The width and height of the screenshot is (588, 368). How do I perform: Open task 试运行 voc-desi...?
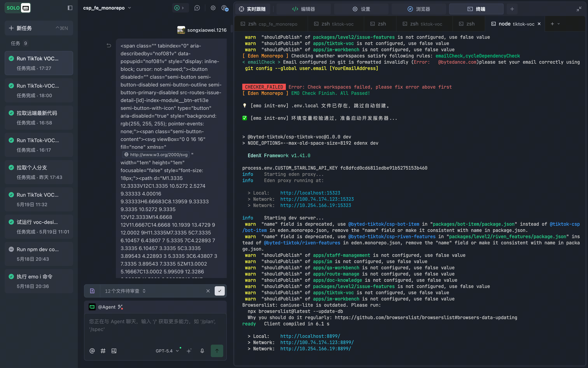click(x=39, y=227)
